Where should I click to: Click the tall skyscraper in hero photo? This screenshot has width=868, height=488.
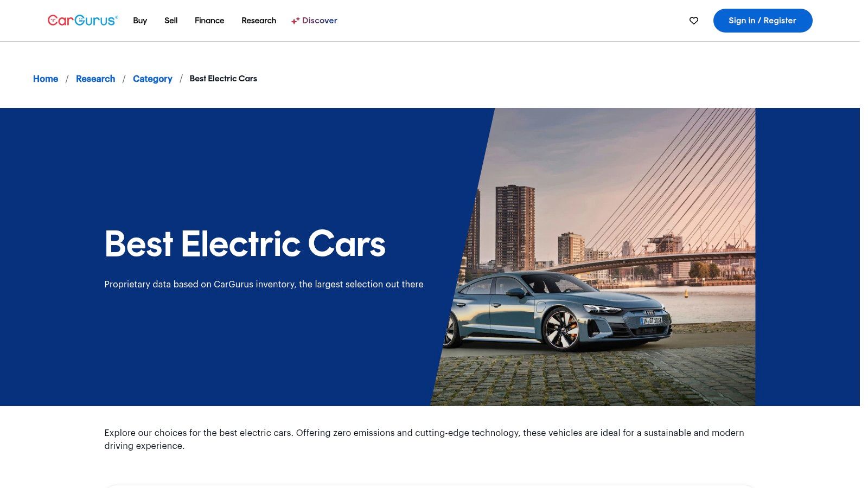(515, 227)
